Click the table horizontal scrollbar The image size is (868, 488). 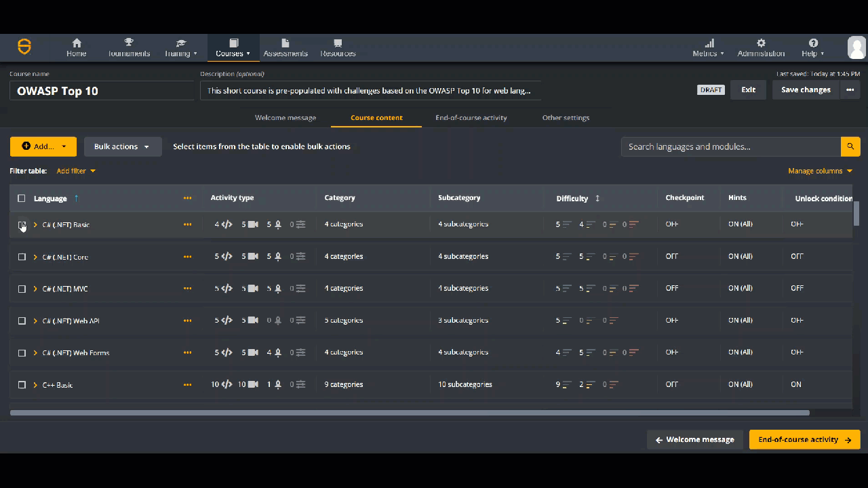(410, 412)
